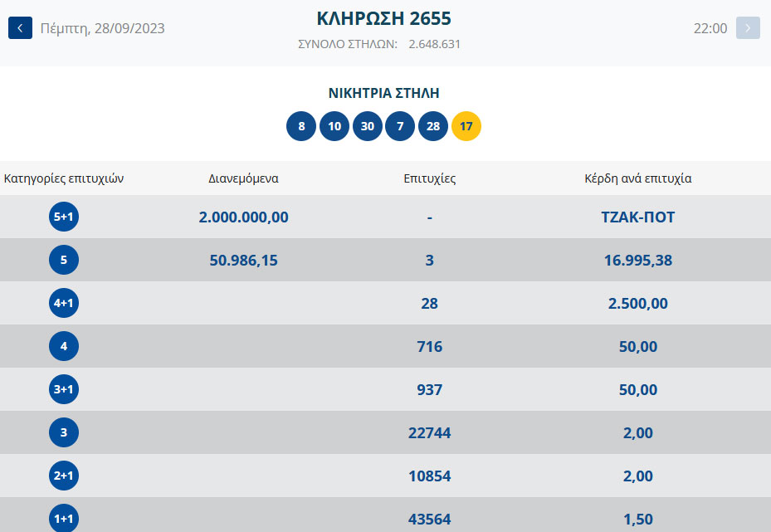Go to the previous draw using left arrow

pyautogui.click(x=20, y=28)
